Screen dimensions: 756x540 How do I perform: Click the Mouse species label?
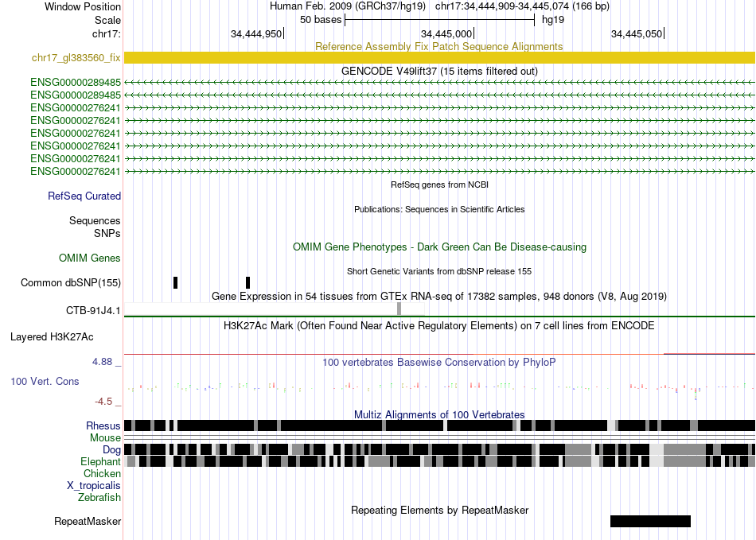click(105, 438)
